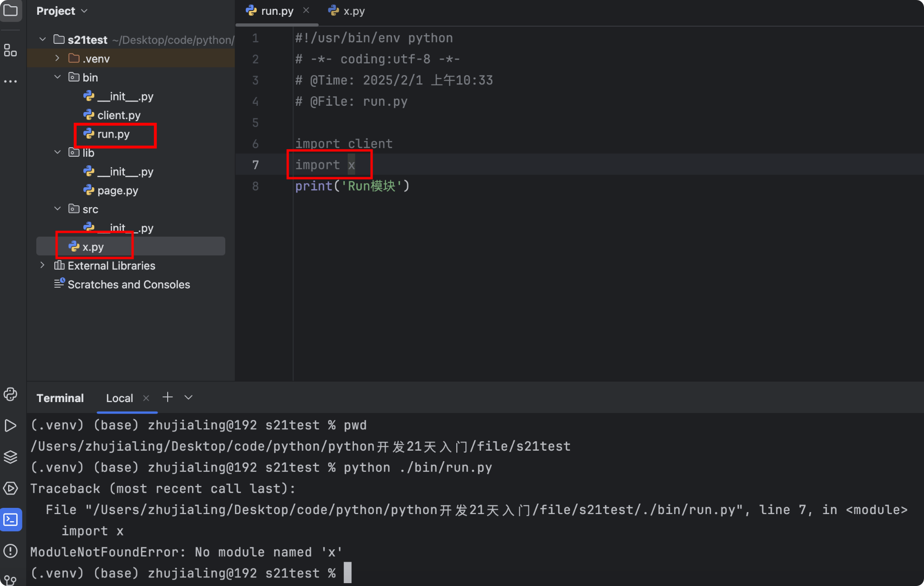The width and height of the screenshot is (924, 586).
Task: Open client.py in the project tree
Action: point(119,115)
